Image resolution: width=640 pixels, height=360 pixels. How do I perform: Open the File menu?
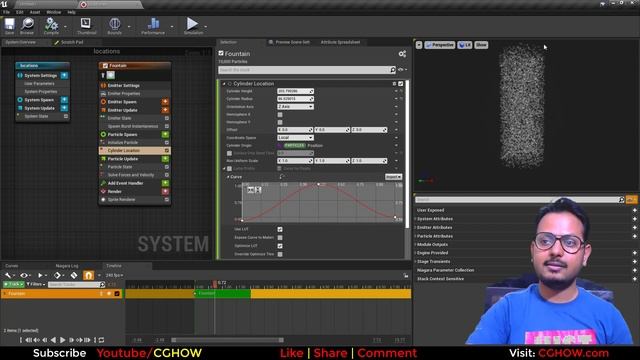pyautogui.click(x=7, y=12)
